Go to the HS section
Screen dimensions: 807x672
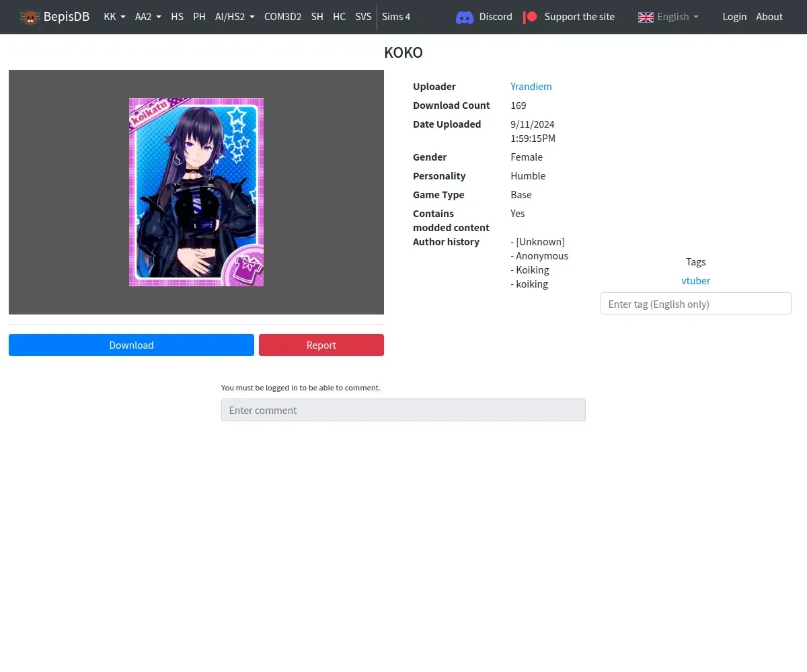pos(177,17)
